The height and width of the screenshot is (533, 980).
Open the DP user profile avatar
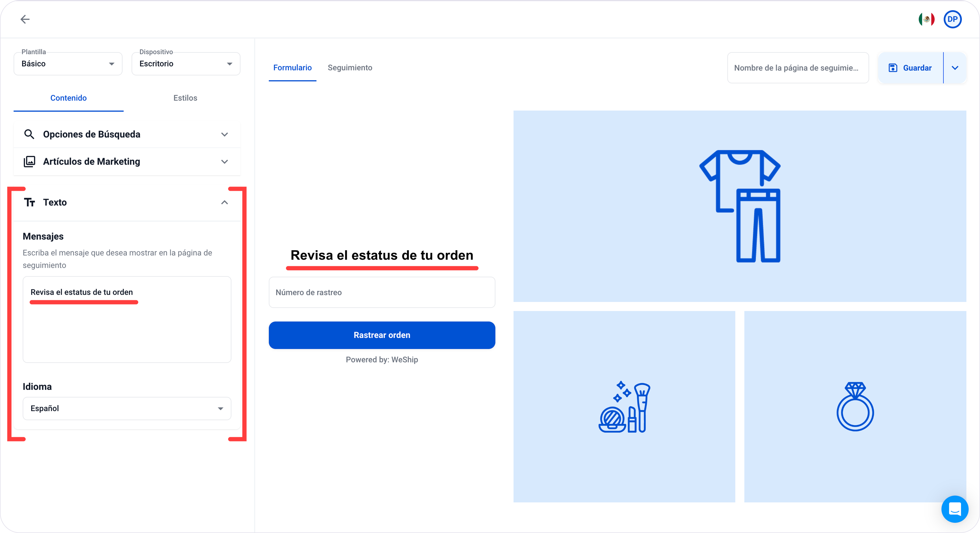tap(952, 19)
